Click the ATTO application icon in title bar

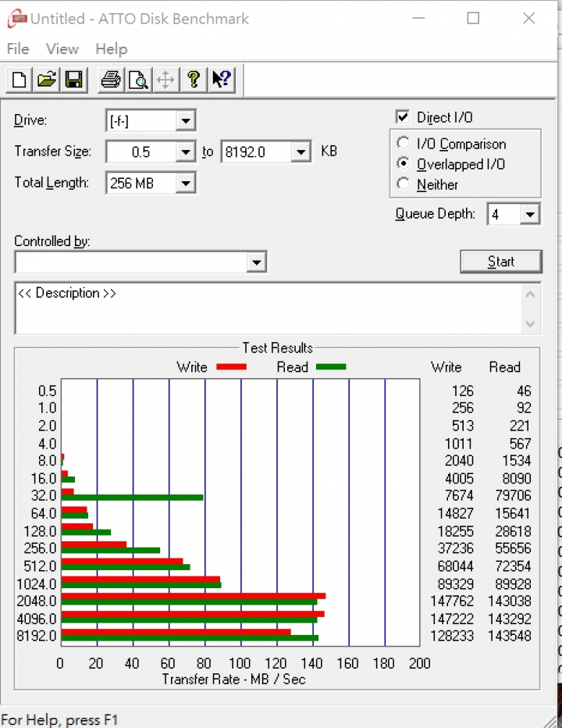pyautogui.click(x=17, y=19)
